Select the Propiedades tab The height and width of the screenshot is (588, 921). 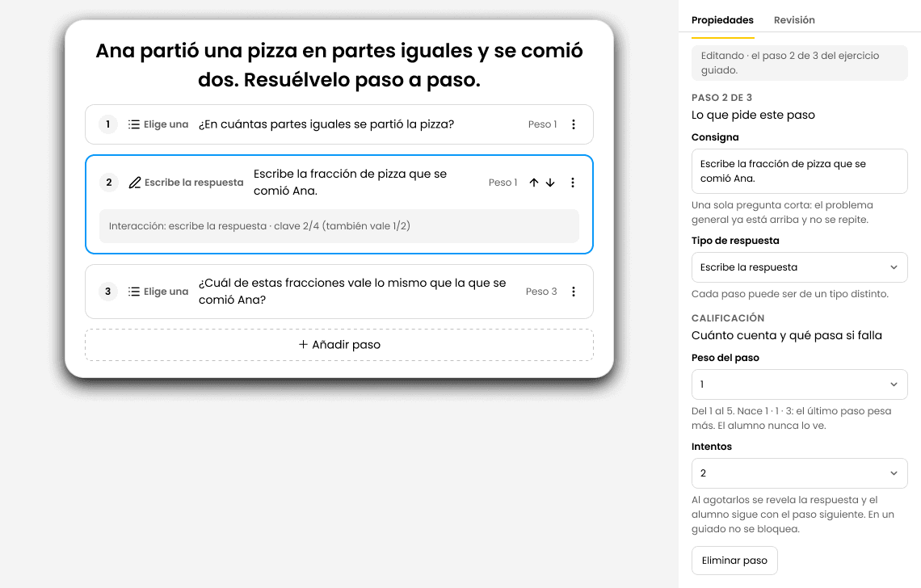722,20
